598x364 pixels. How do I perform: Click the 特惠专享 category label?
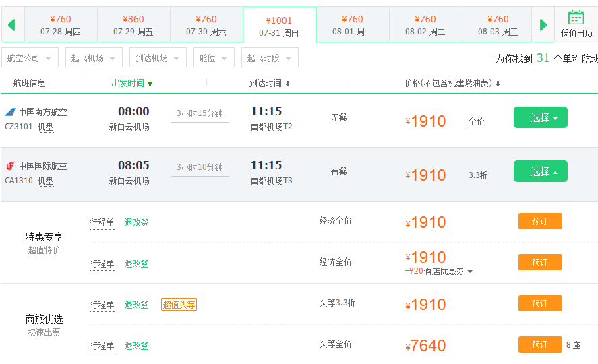(x=44, y=237)
